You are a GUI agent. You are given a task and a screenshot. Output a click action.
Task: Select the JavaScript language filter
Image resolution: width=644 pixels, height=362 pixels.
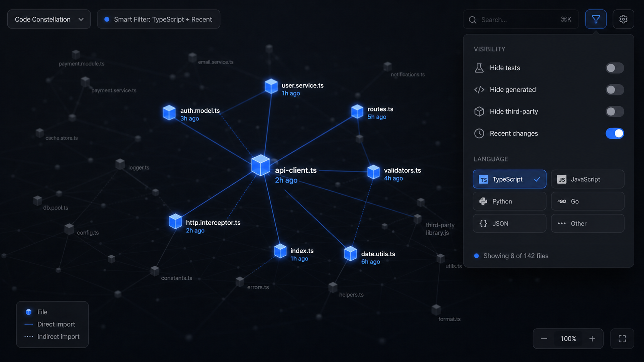click(x=587, y=179)
